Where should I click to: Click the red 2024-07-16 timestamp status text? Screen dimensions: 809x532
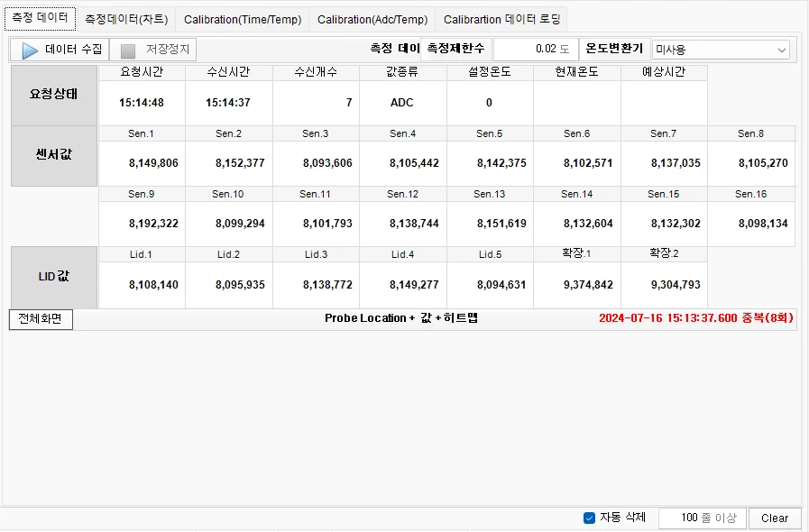[x=696, y=318]
